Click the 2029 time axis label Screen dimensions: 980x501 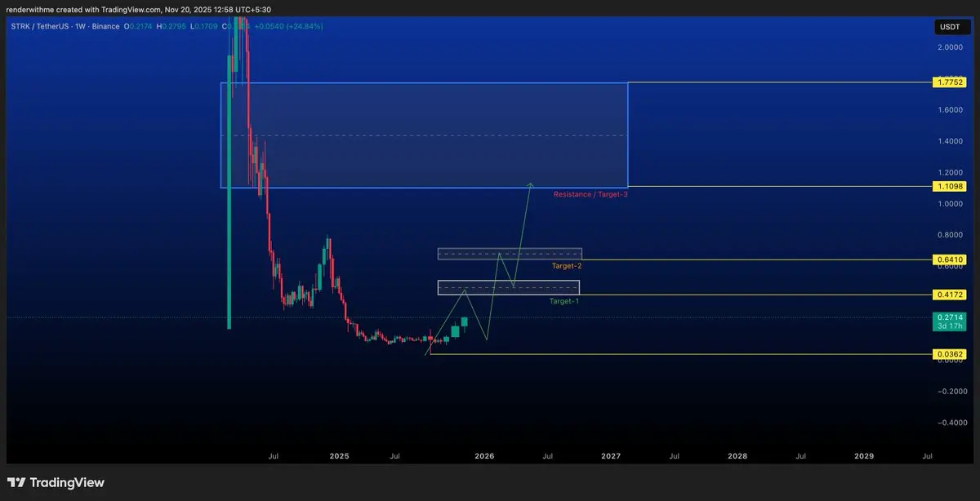click(863, 456)
